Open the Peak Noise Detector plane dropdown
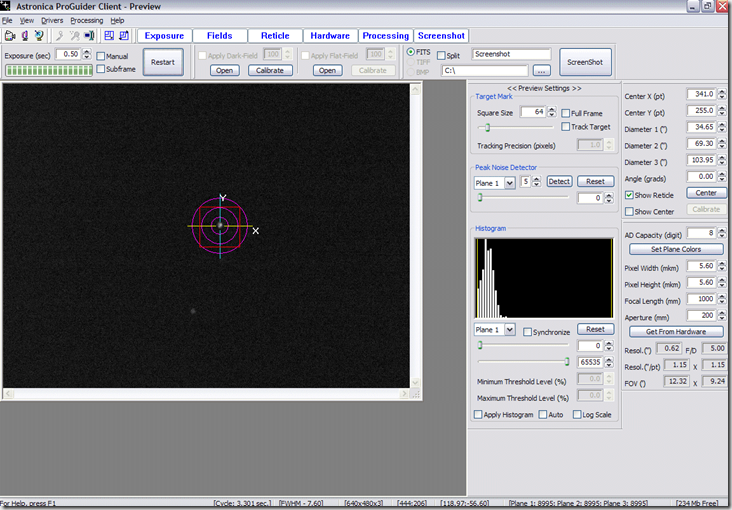 [510, 182]
